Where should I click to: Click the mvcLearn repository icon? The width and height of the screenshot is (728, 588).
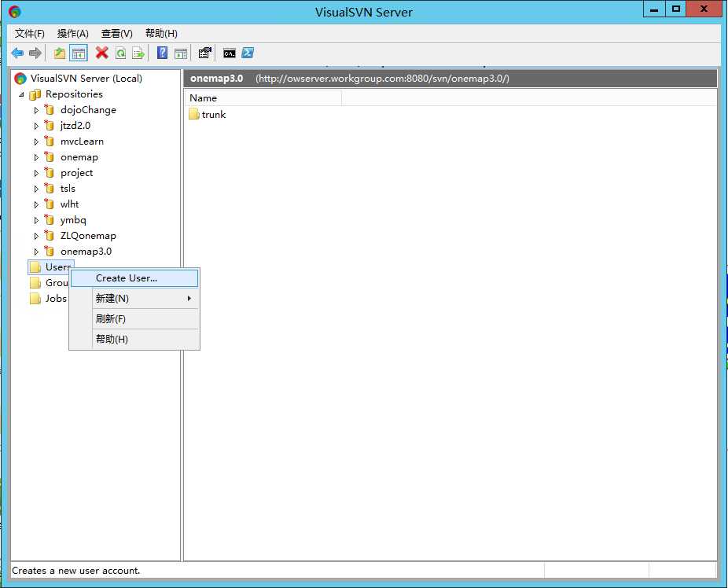[50, 141]
